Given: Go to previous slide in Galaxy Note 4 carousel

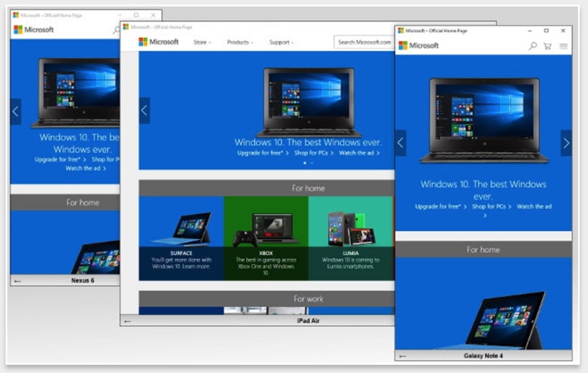Looking at the screenshot, I should tap(401, 143).
